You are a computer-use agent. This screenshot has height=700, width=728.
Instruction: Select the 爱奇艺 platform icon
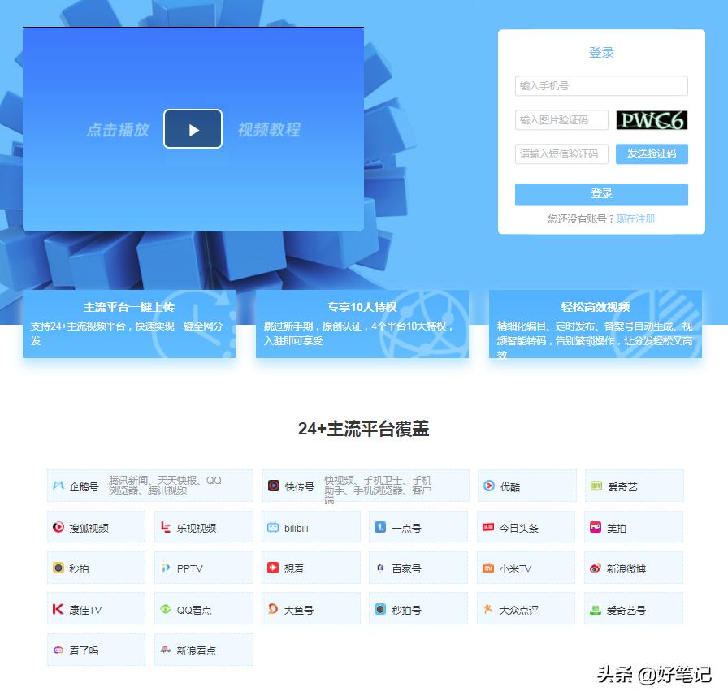633,486
